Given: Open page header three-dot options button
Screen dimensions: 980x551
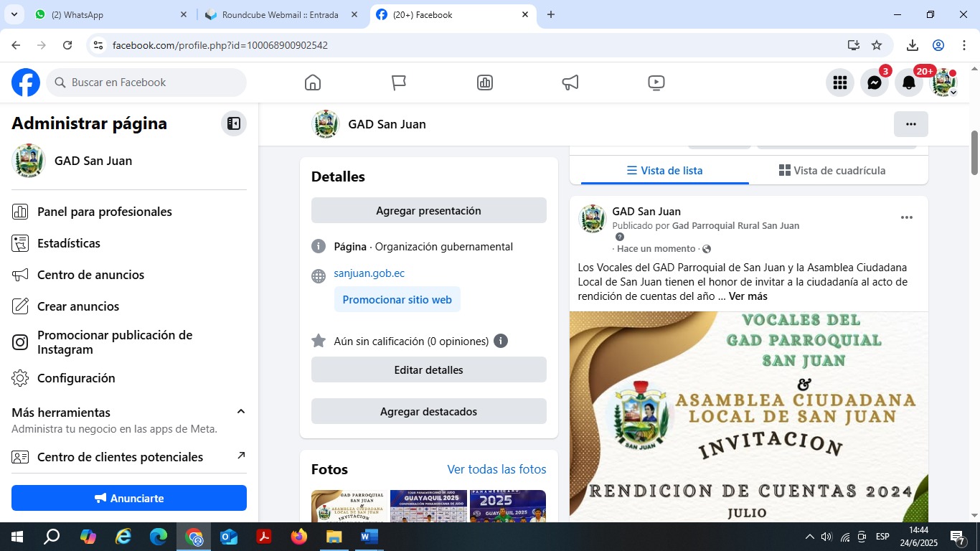Looking at the screenshot, I should click(910, 124).
